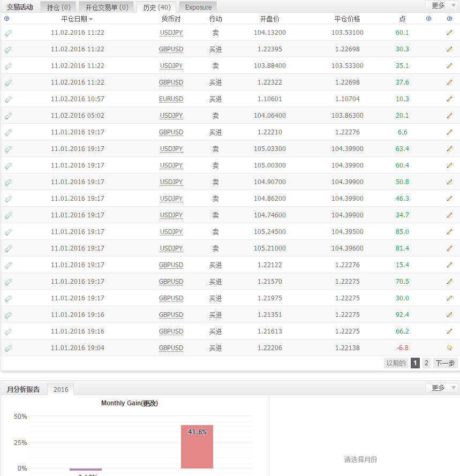This screenshot has width=460, height=476.
Task: Go to page 2 of history
Action: 426,363
